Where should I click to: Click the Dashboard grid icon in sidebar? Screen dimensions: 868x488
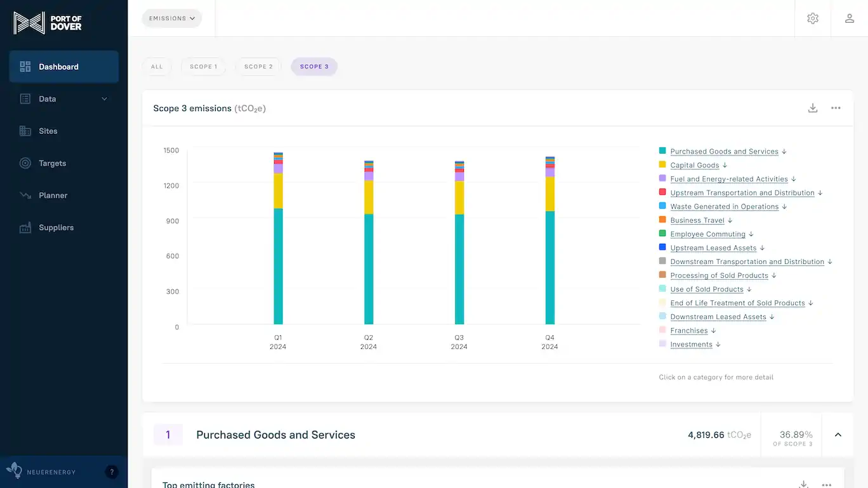pos(25,67)
